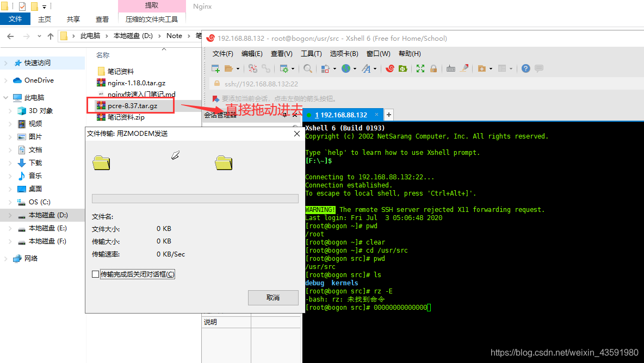
Task: Click 取消 button in ZMODEM dialog
Action: click(x=273, y=298)
